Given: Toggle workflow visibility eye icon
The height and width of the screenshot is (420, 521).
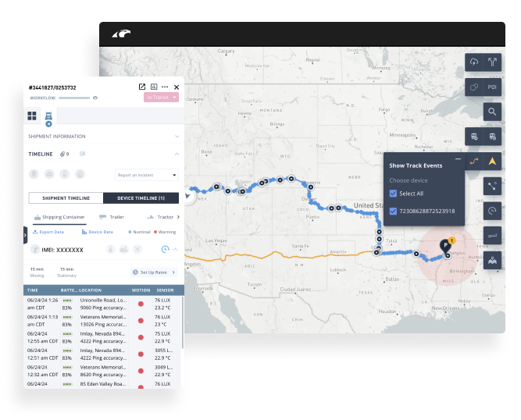Looking at the screenshot, I should tap(95, 98).
